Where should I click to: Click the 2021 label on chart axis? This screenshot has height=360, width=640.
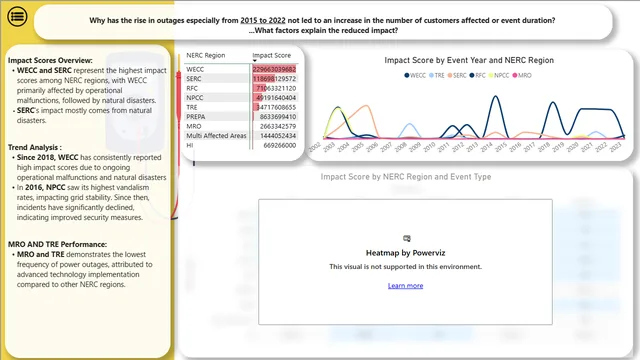pos(587,147)
